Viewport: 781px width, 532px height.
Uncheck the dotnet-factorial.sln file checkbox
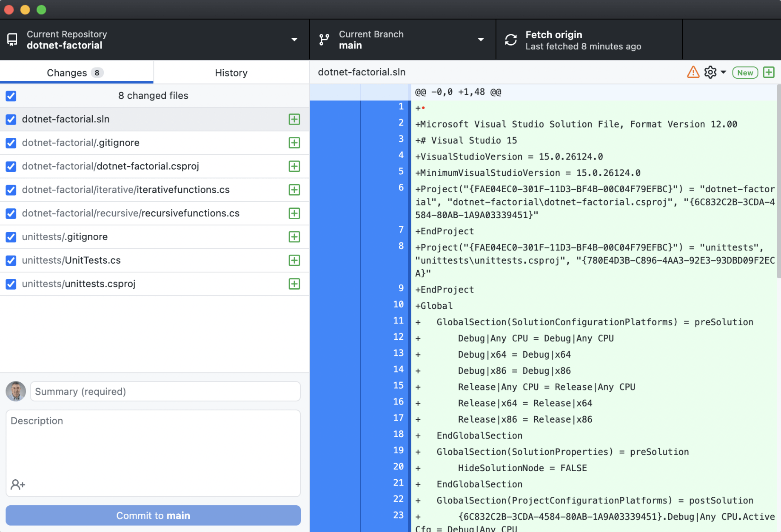point(11,119)
